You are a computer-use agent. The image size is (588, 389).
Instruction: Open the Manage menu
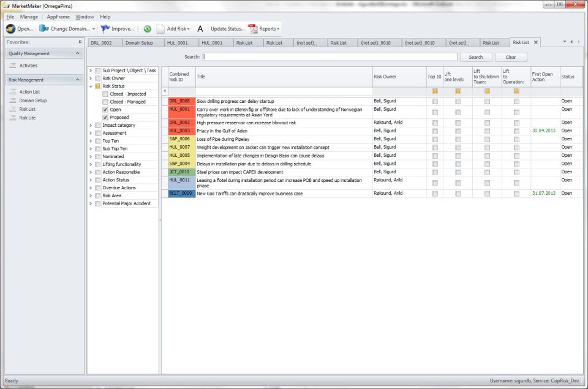(29, 17)
